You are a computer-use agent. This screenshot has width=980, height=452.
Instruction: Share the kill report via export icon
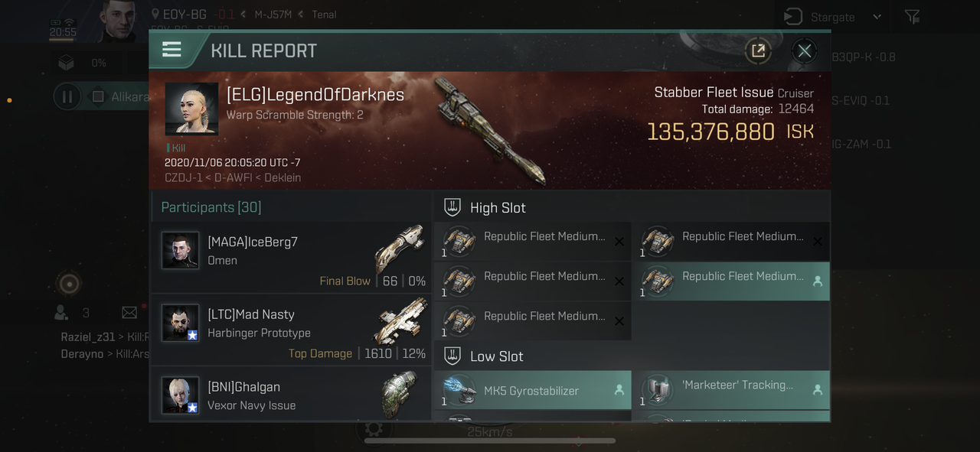(x=758, y=50)
